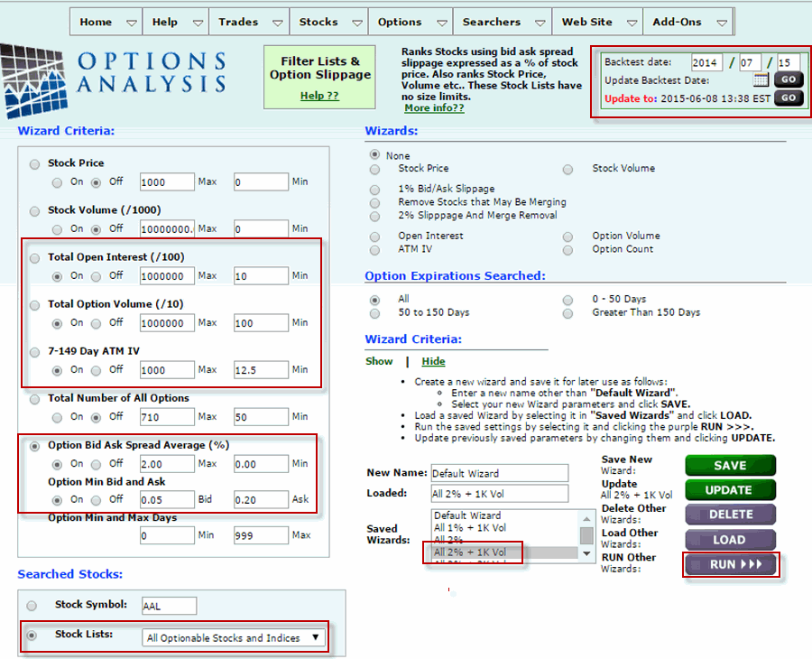Open the Trades menu
812x659 pixels.
pyautogui.click(x=249, y=22)
